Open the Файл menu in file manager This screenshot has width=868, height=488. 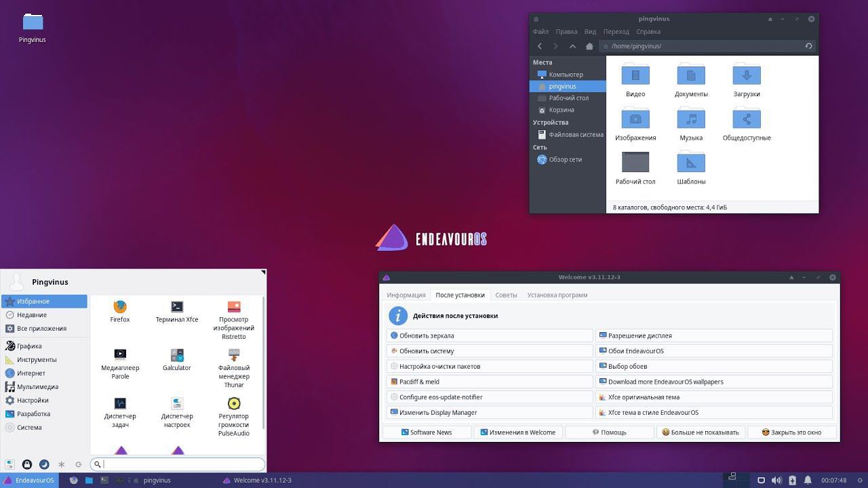(x=540, y=32)
